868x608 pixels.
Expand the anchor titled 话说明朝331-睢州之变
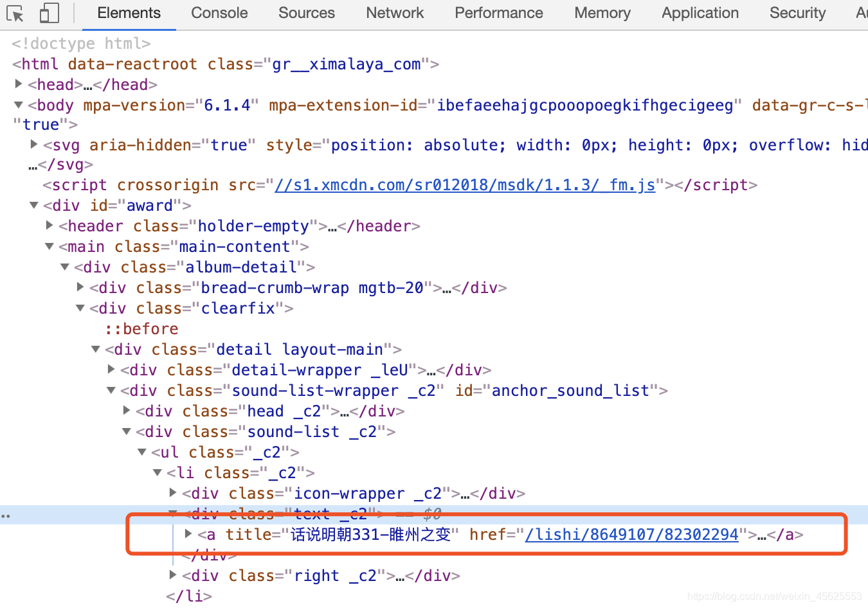(188, 534)
